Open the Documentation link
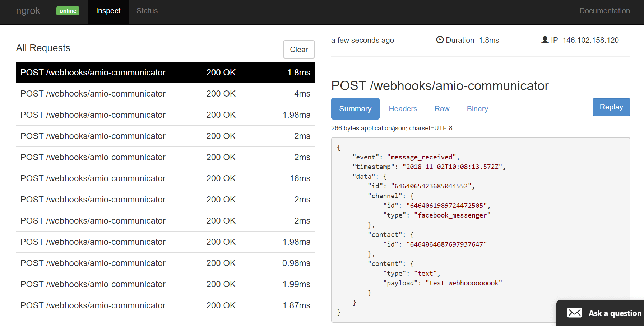 point(604,11)
